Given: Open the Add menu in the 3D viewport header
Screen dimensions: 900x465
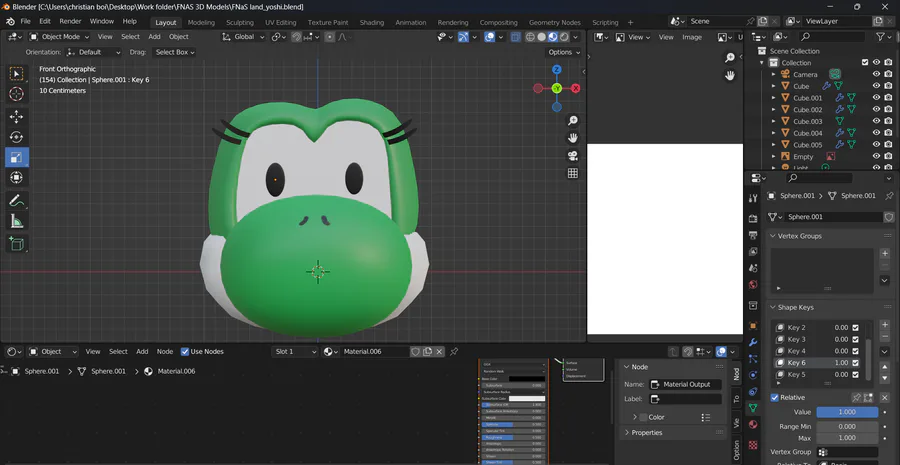Looking at the screenshot, I should [x=154, y=37].
